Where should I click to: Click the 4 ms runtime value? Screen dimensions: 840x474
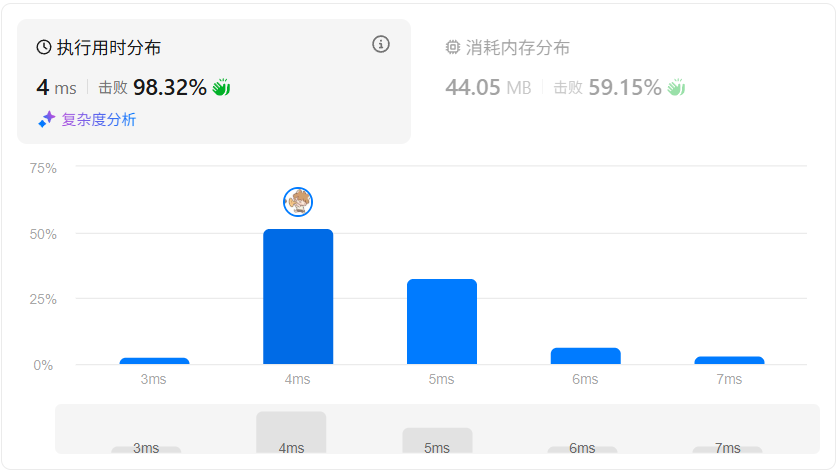(x=56, y=87)
